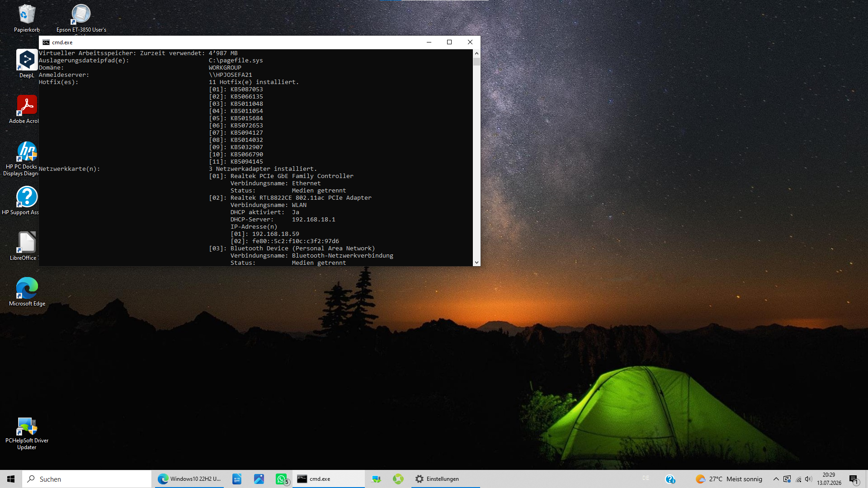Screen dimensions: 868x488
Task: Open the green circular app in the taskbar
Action: [x=398, y=479]
